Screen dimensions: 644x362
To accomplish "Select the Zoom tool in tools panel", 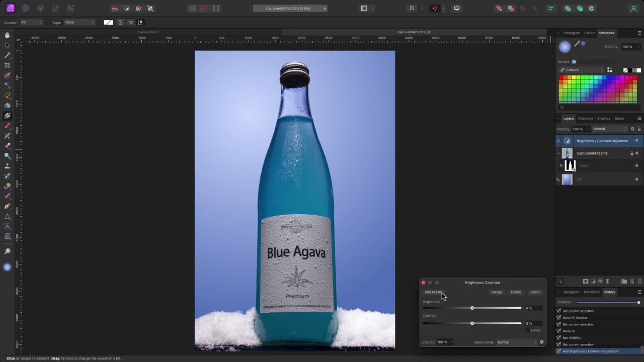I will [7, 251].
